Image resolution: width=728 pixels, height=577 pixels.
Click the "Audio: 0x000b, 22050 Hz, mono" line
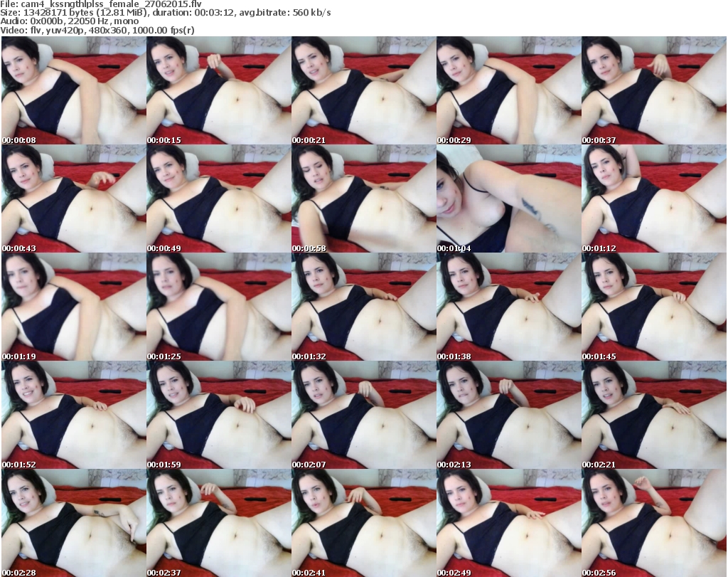(70, 21)
